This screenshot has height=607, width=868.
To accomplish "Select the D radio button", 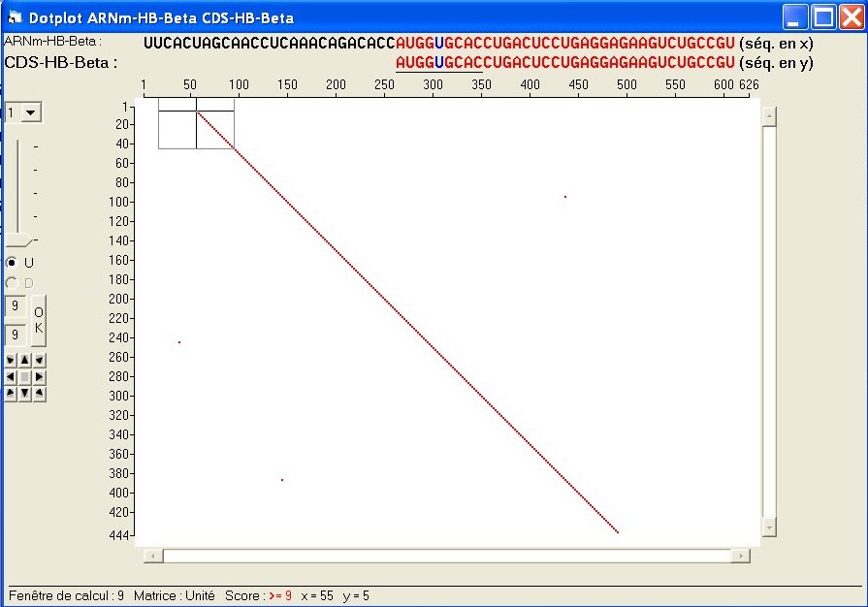I will [10, 282].
